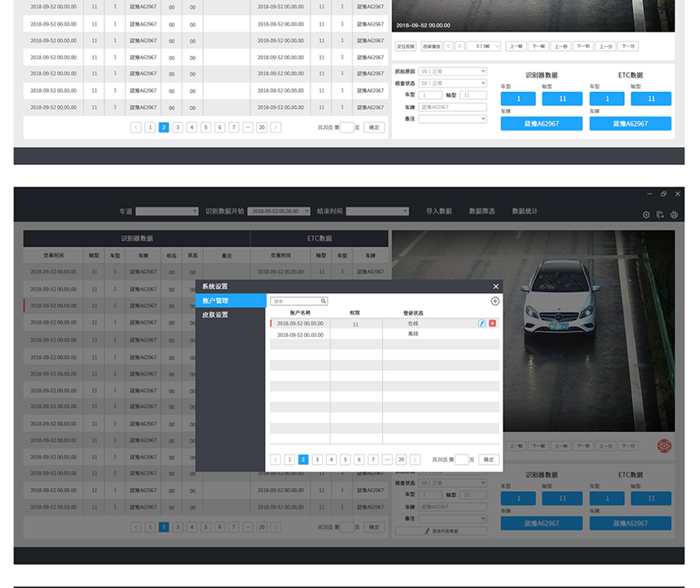Click the search magnifier in account search box
This screenshot has width=700, height=588.
[x=324, y=301]
